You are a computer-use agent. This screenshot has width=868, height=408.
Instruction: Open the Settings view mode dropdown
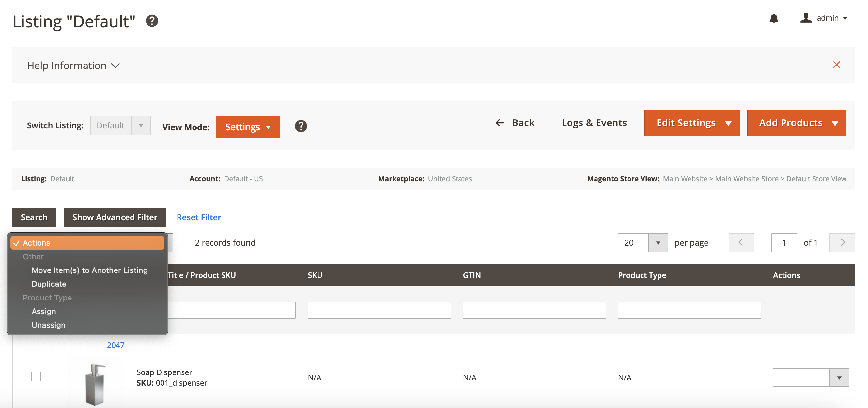point(248,127)
